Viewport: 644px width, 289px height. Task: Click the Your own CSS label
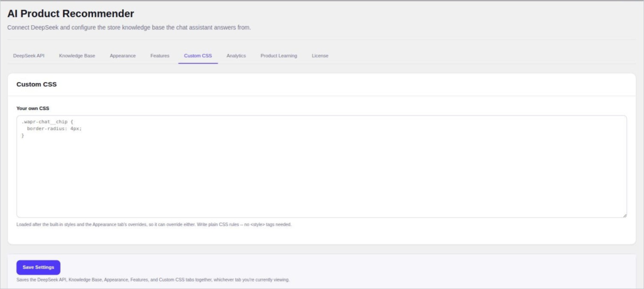point(33,108)
